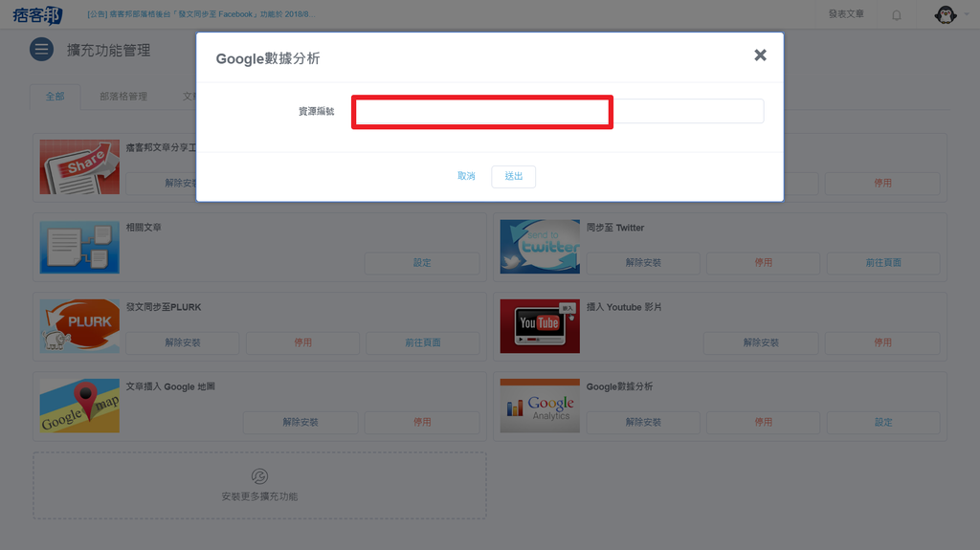This screenshot has width=980, height=550.
Task: Expand the dropdown arrow beside avatar
Action: 967,14
